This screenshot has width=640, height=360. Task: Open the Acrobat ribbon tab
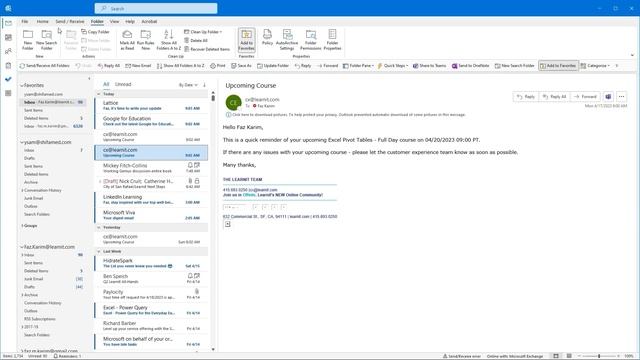(149, 22)
